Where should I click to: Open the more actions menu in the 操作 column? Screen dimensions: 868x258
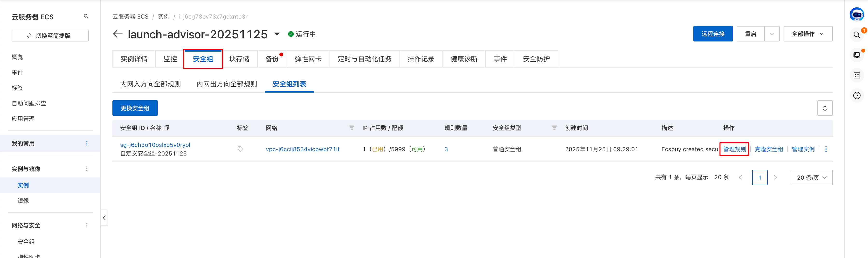(x=826, y=149)
